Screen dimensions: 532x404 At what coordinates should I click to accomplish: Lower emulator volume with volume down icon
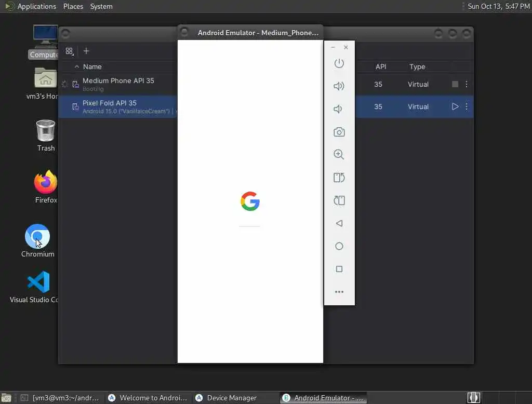click(338, 109)
